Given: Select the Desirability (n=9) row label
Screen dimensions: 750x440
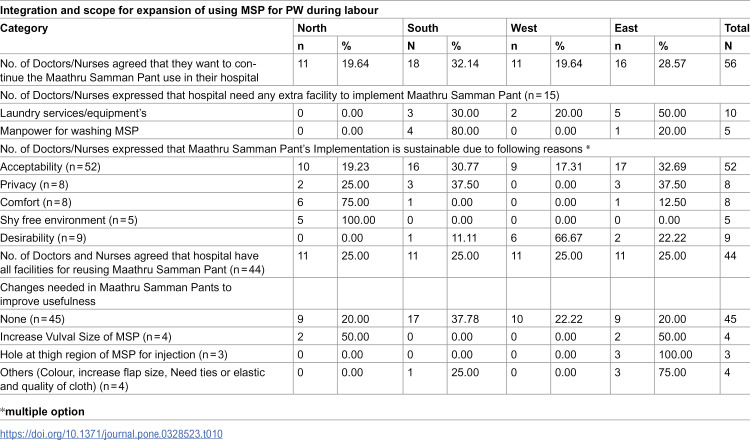Looking at the screenshot, I should tap(43, 238).
